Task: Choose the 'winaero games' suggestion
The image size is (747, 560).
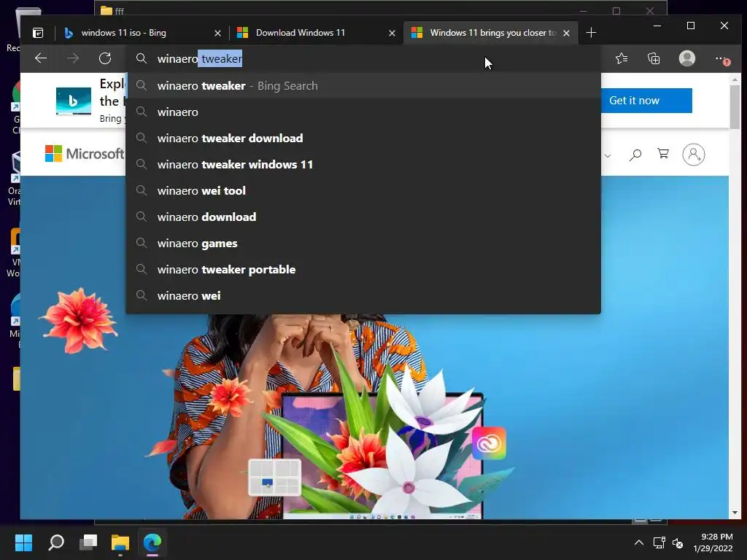Action: [x=363, y=244]
